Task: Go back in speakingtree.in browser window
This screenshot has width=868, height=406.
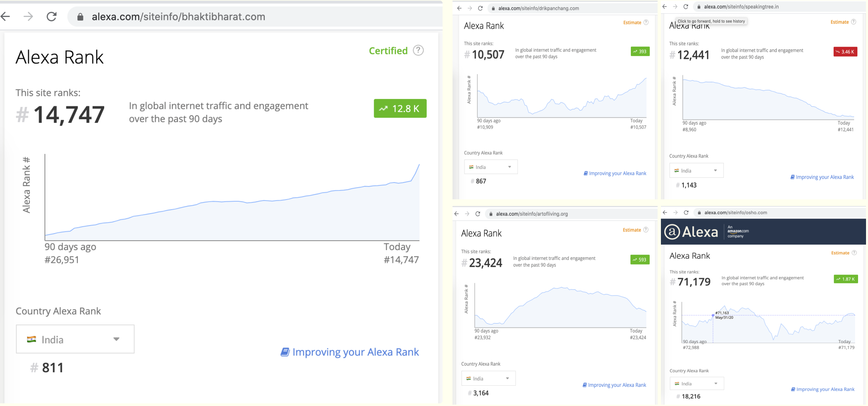Action: pos(665,6)
